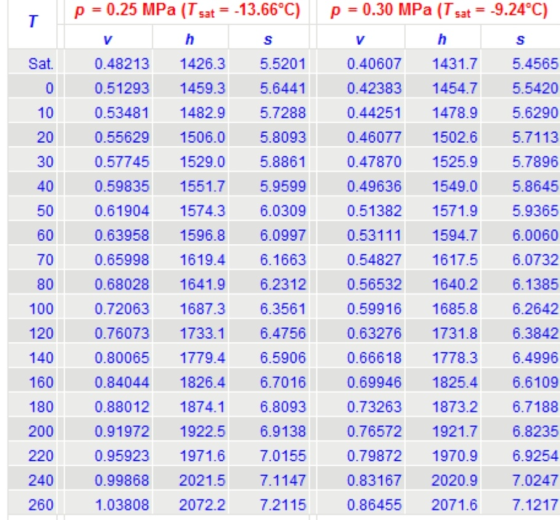Image resolution: width=560 pixels, height=520 pixels.
Task: Click the temperature 180 row label
Action: pos(41,407)
